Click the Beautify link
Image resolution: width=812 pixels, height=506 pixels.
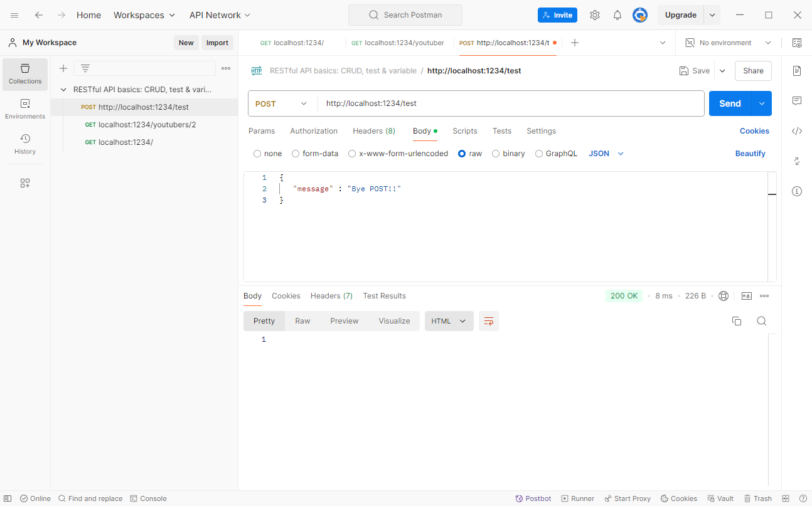point(751,154)
